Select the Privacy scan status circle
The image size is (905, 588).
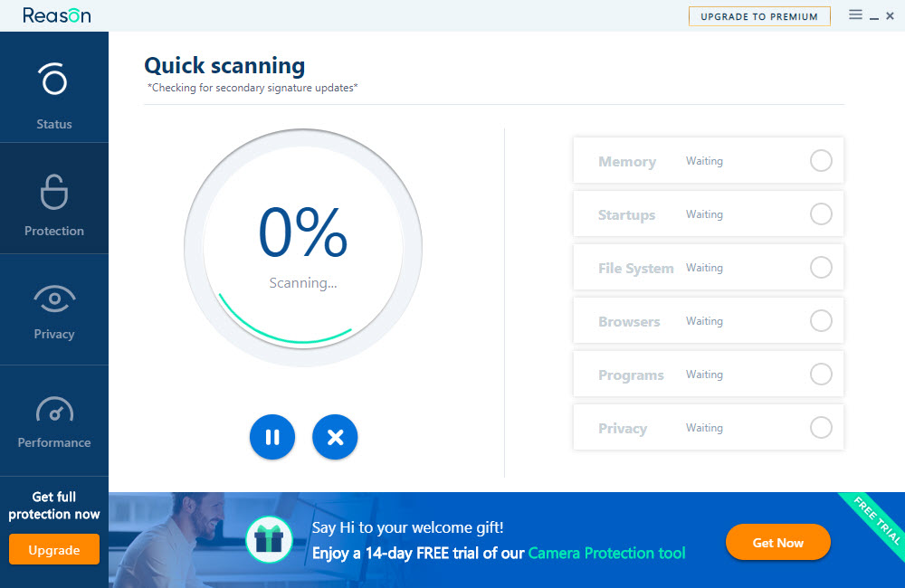(x=821, y=428)
